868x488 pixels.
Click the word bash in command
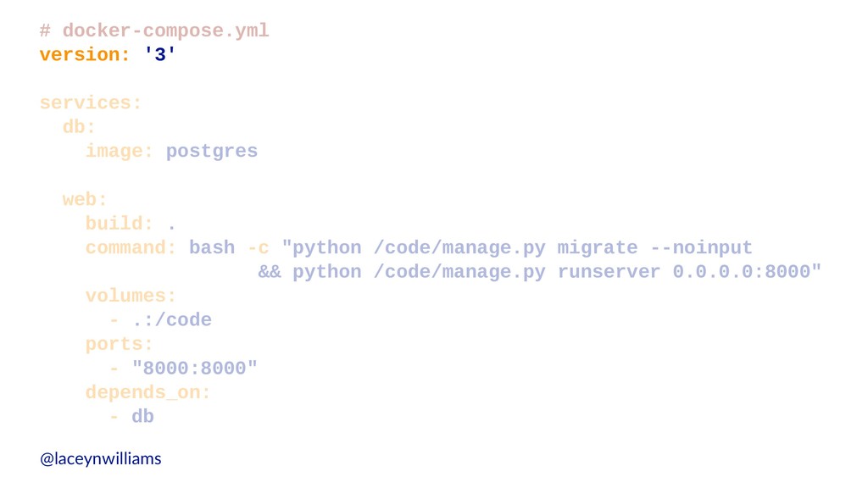(x=212, y=248)
